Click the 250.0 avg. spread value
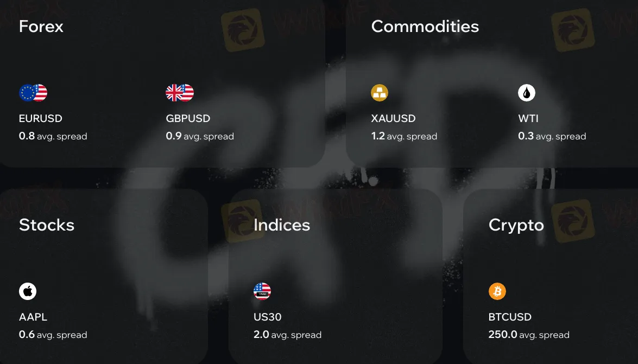This screenshot has width=638, height=364. [529, 335]
